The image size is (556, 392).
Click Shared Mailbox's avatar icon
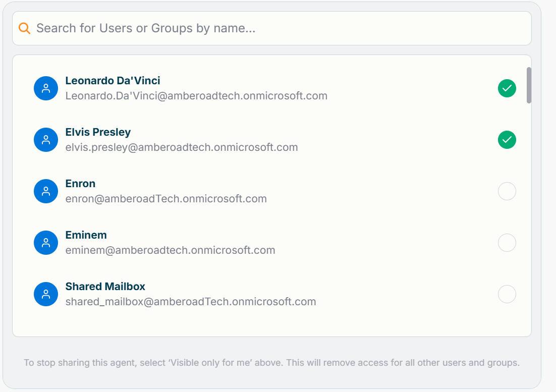pos(46,294)
